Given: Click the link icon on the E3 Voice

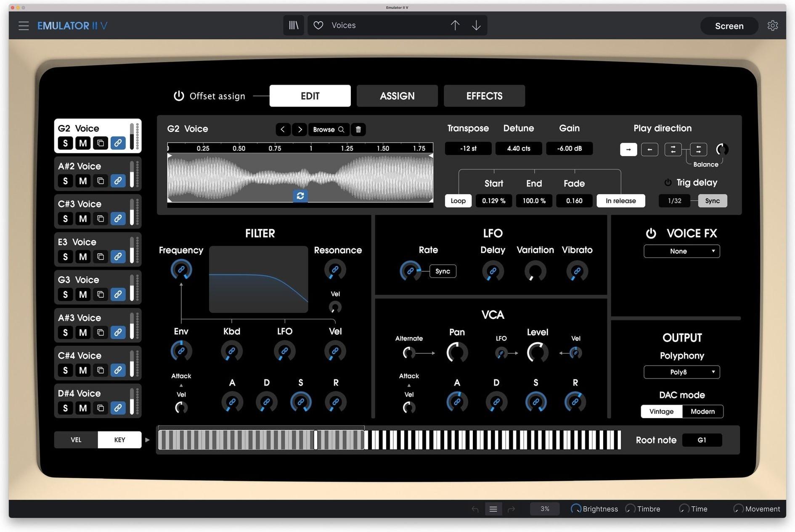Looking at the screenshot, I should pos(118,257).
